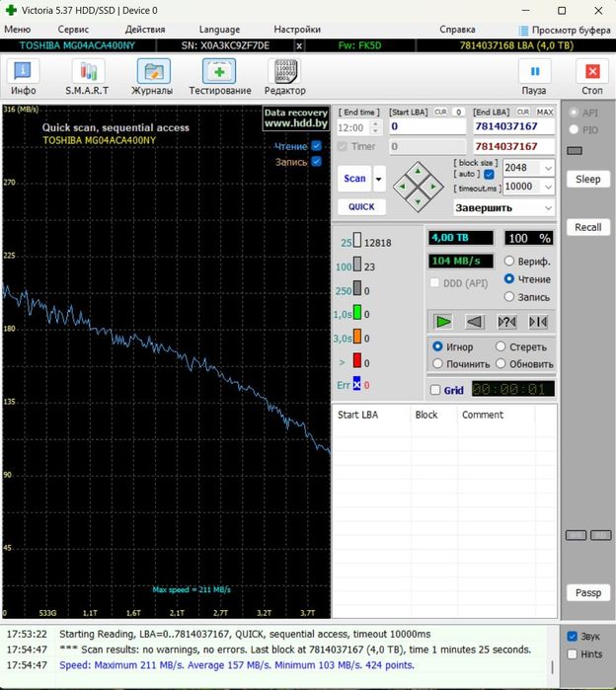Expand the block size 2048 dropdown
Viewport: 616px width, 690px height.
point(547,168)
